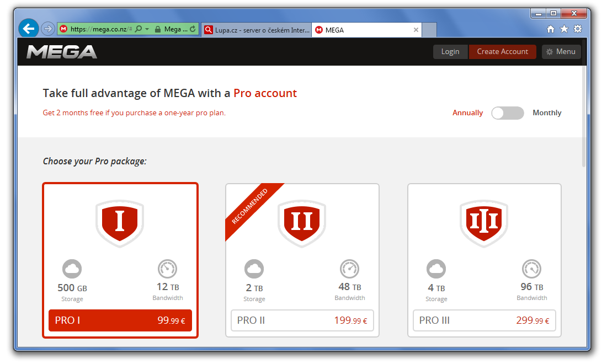Image resolution: width=607 pixels, height=364 pixels.
Task: Click the Create Account button
Action: tap(502, 52)
